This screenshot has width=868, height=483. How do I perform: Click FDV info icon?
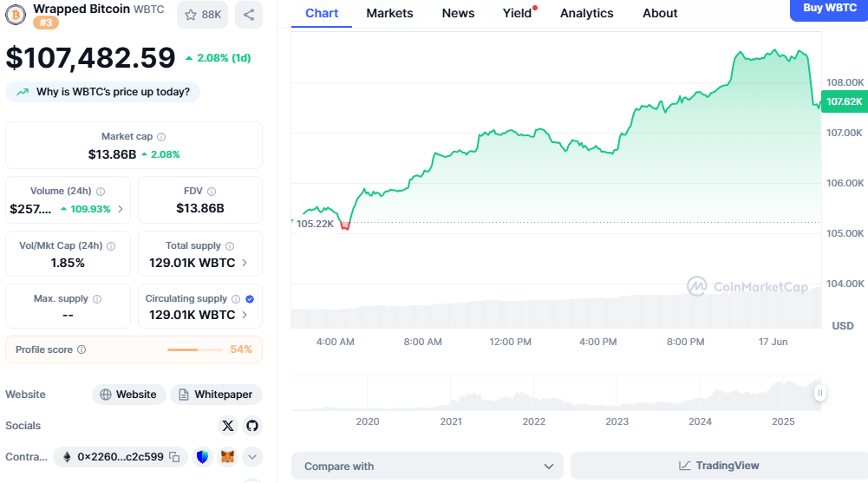[212, 192]
